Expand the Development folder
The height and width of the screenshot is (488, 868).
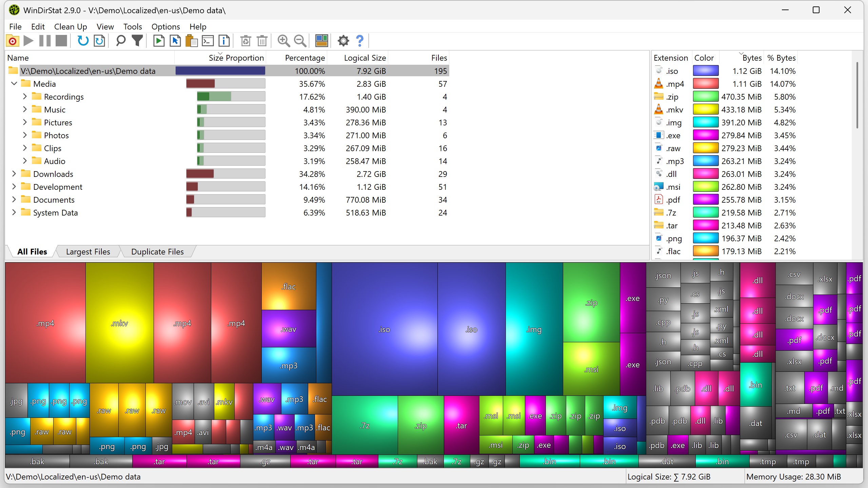click(x=14, y=186)
